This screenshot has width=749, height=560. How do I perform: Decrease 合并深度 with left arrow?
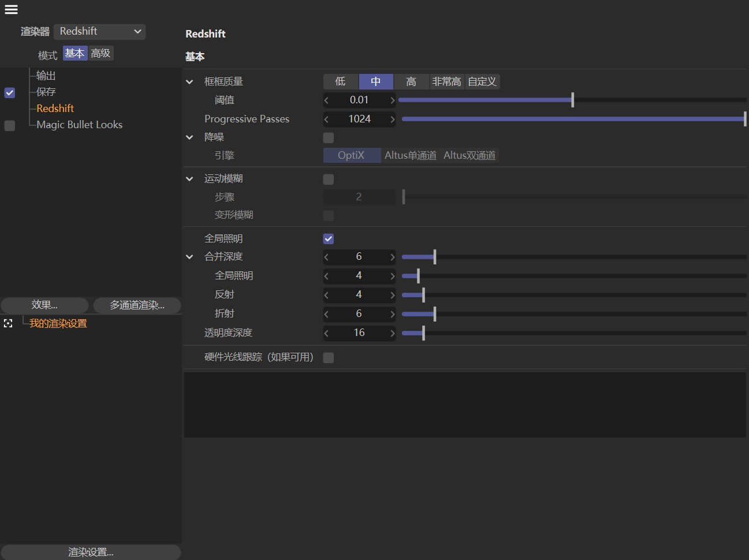click(x=327, y=257)
